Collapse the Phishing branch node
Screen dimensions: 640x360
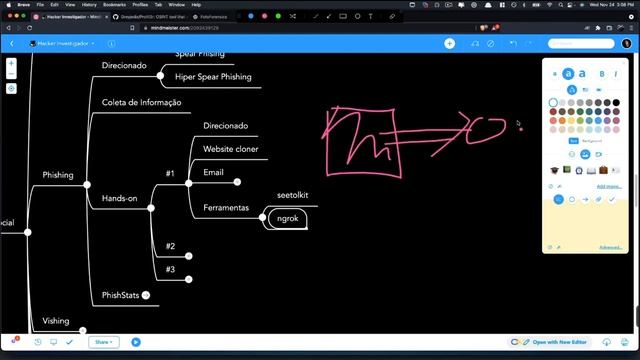[87, 184]
